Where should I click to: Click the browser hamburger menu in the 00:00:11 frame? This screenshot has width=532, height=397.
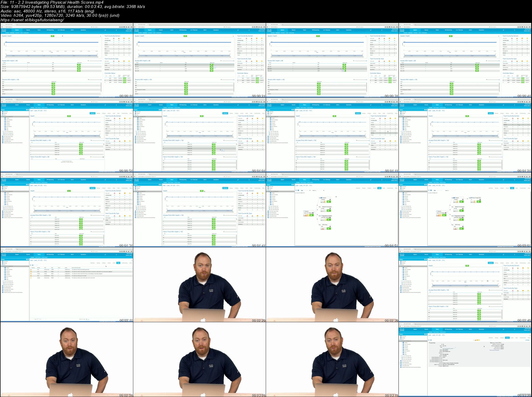click(131, 27)
